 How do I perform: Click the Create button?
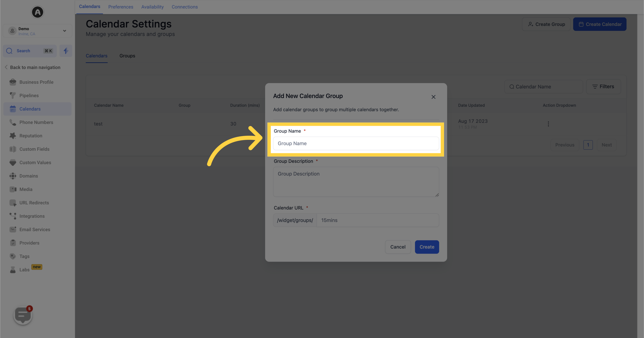[x=427, y=247]
